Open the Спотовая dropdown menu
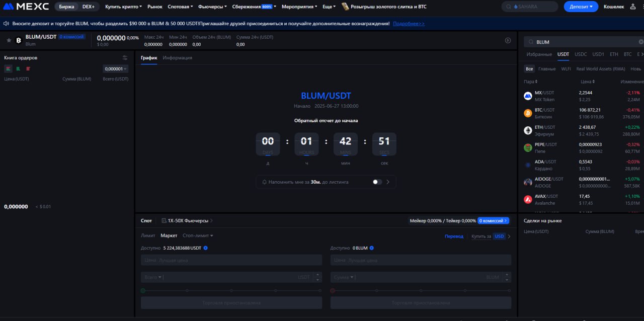This screenshot has height=321, width=644. tap(180, 7)
